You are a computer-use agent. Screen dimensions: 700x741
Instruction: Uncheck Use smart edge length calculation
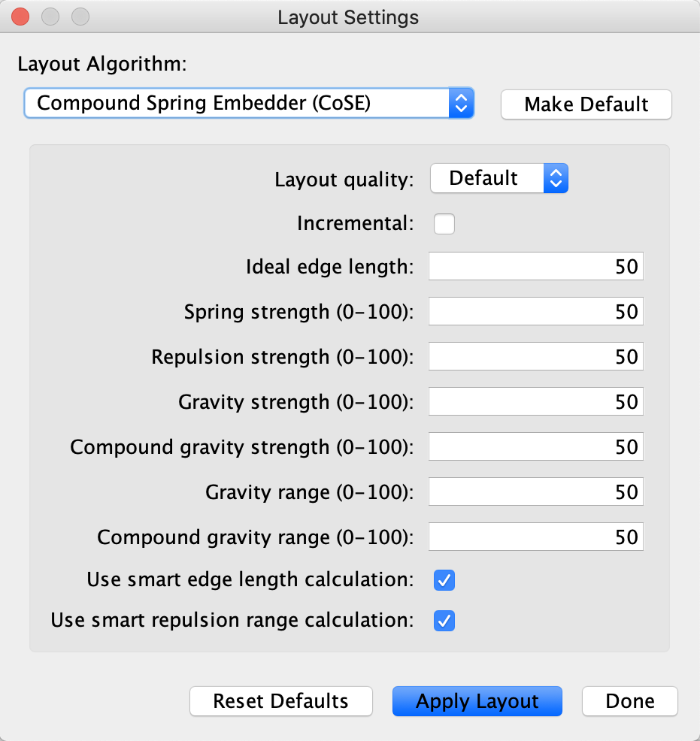tap(444, 580)
